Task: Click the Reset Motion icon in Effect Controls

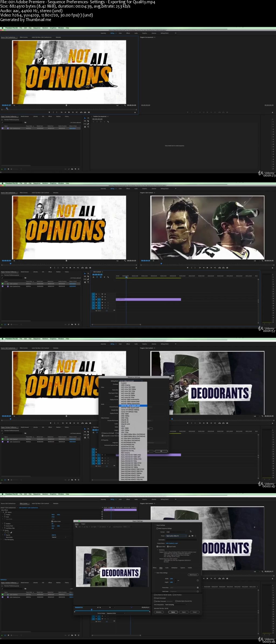Action: tap(102, 512)
